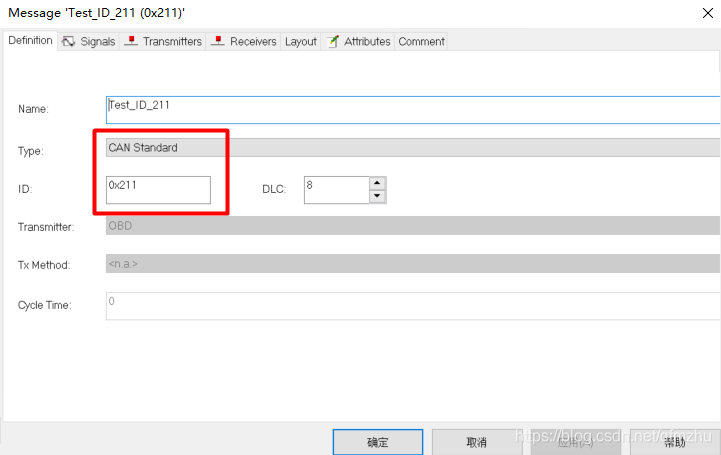721x455 pixels.
Task: Click the 帮助 help button
Action: (x=675, y=442)
